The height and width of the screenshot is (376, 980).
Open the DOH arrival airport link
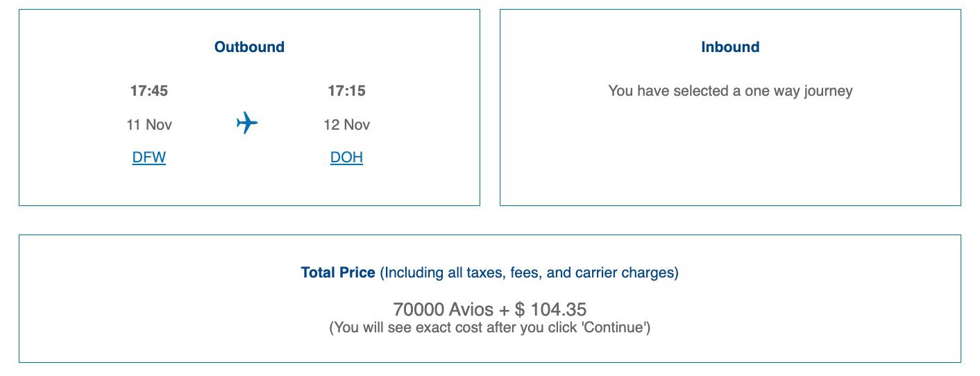click(346, 157)
